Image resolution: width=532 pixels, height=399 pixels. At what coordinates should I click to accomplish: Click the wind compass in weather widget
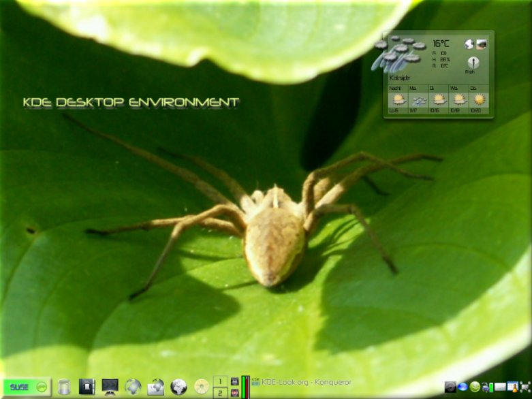pyautogui.click(x=473, y=63)
